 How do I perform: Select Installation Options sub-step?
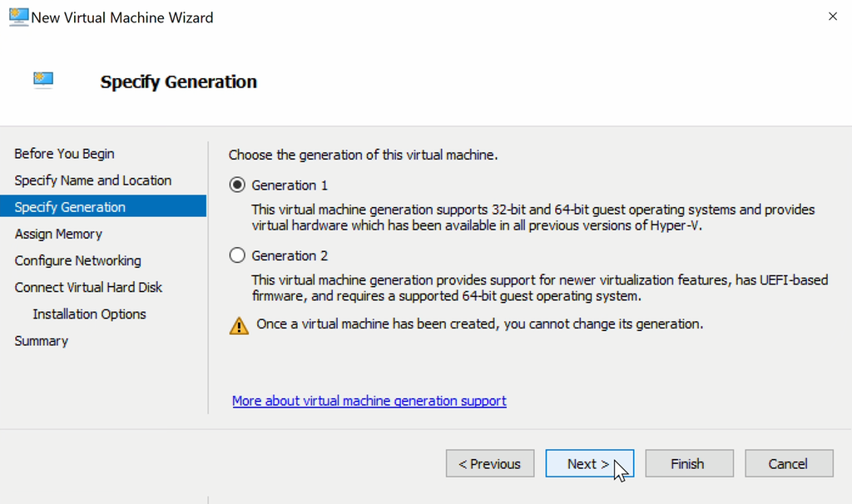point(89,314)
